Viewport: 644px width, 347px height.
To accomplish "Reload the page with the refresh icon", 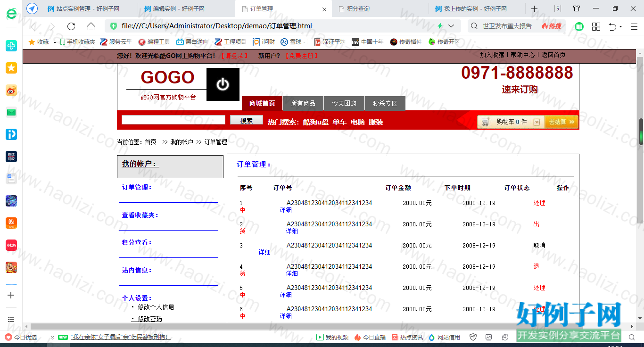I will pos(71,26).
